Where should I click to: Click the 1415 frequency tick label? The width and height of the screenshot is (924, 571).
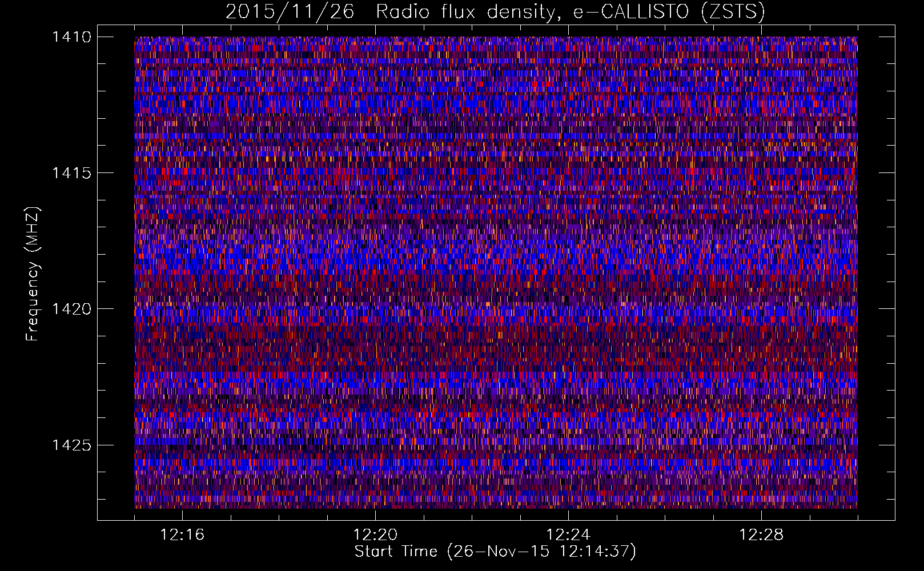72,173
